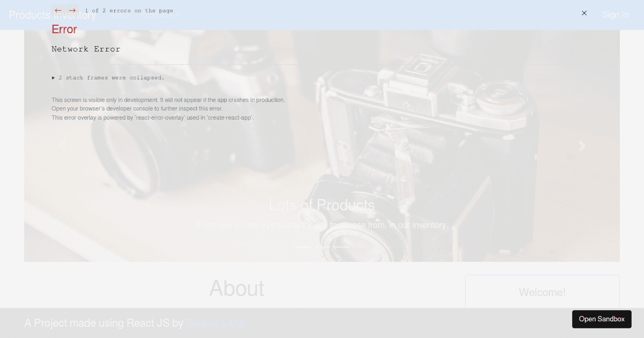Jump to the first slide via carousel indicator
The image size is (644, 338).
[303, 247]
